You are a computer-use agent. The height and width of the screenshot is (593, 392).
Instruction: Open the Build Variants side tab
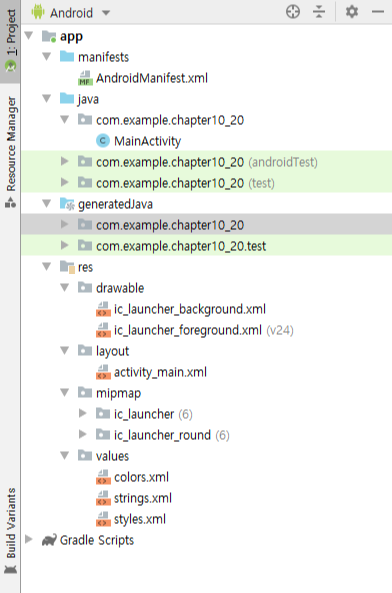pos(11,531)
